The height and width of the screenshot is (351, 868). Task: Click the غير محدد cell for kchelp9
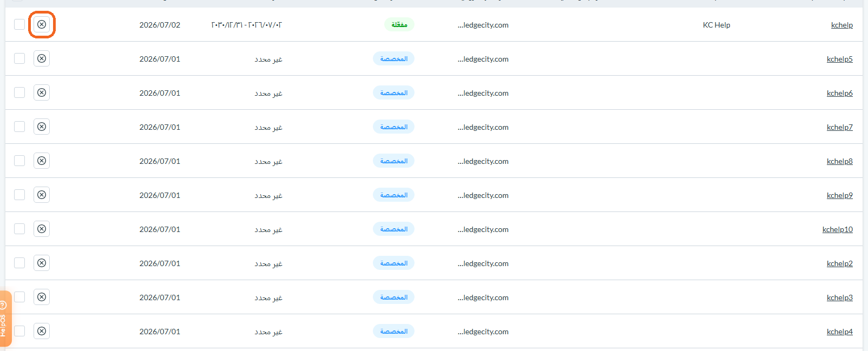(268, 195)
